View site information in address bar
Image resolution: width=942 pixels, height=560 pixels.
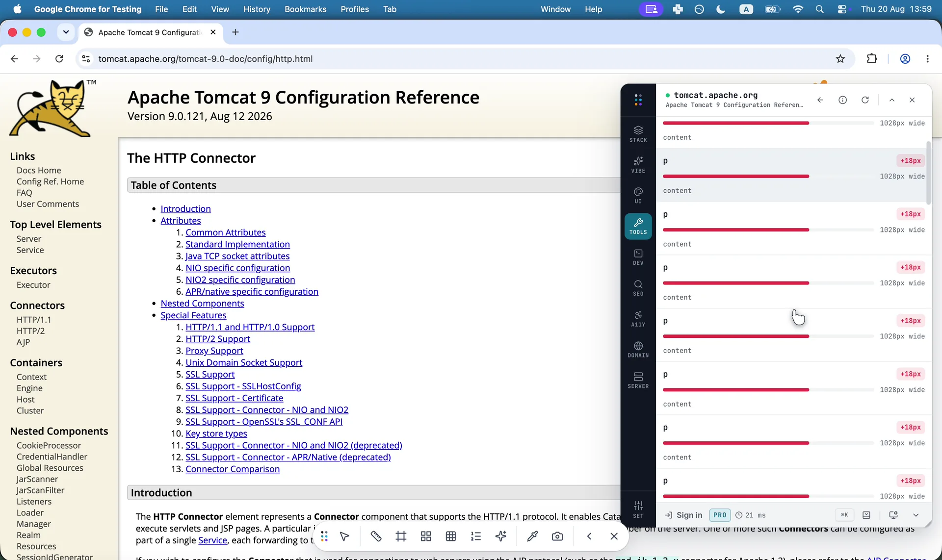(86, 59)
